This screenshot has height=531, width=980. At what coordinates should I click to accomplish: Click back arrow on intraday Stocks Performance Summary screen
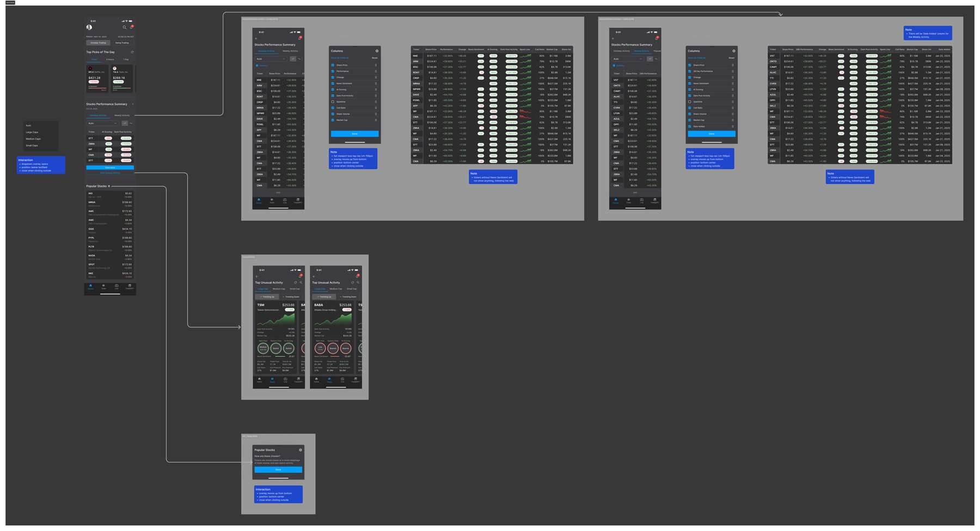tap(256, 39)
